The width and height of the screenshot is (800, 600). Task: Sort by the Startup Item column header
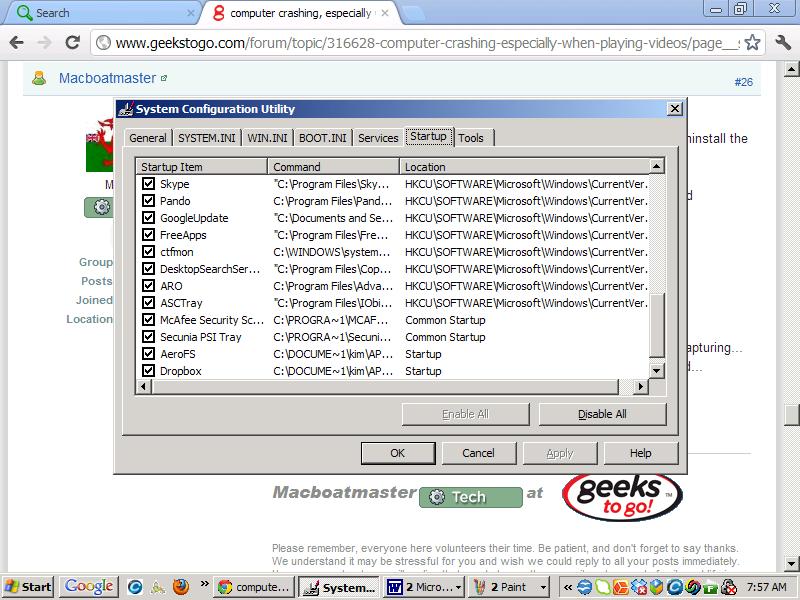(202, 167)
